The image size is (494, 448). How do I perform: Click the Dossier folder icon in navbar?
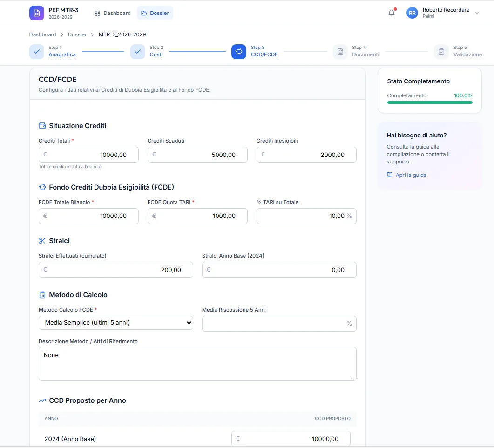tap(144, 13)
